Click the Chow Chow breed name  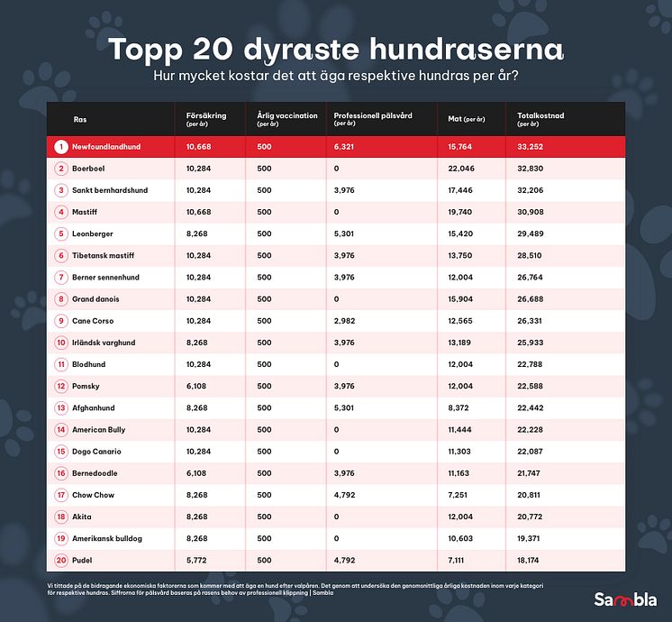(x=93, y=495)
